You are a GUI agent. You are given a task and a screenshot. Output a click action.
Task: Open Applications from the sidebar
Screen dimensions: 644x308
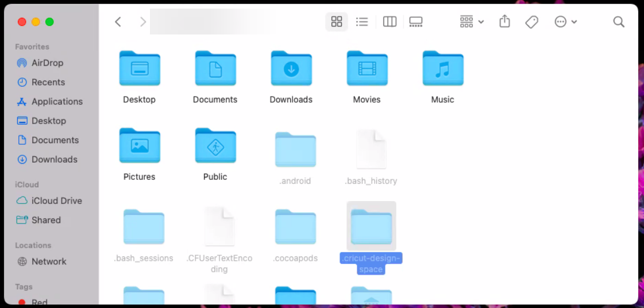click(56, 101)
